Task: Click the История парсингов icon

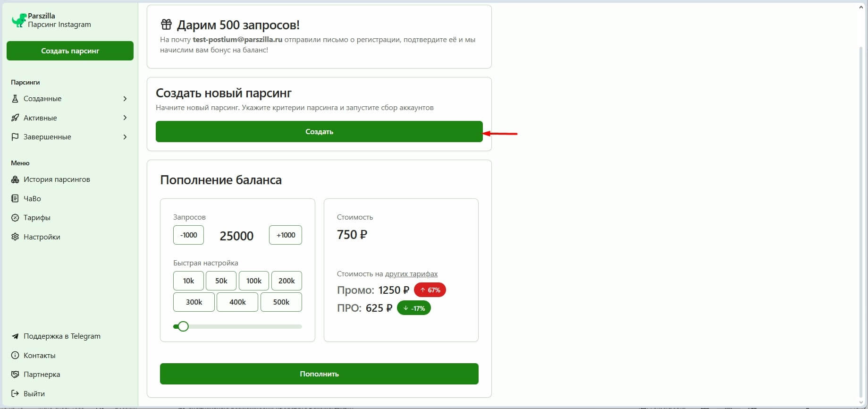Action: pyautogui.click(x=15, y=179)
